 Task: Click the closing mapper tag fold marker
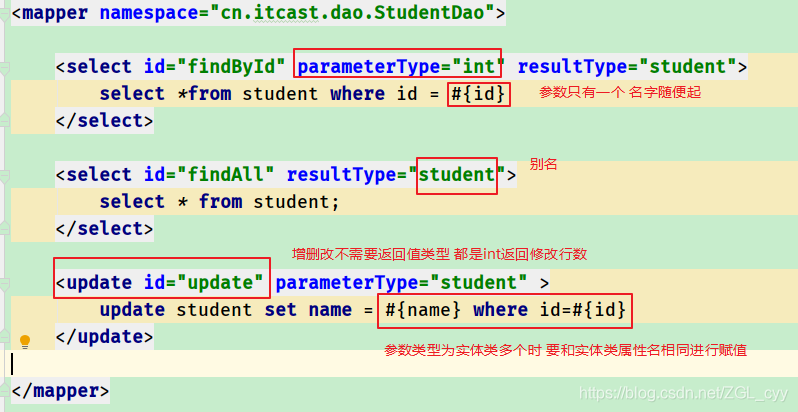point(4,391)
